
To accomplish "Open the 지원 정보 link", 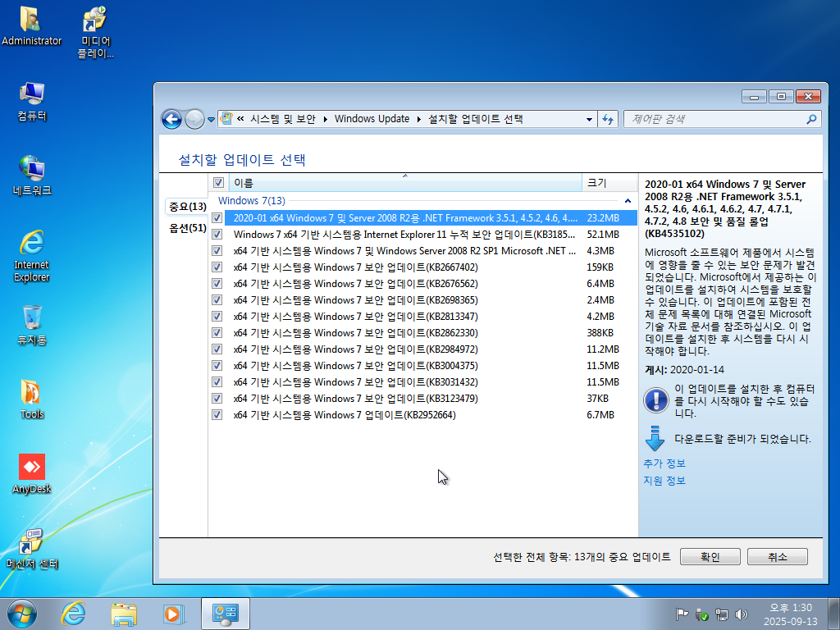I will tap(664, 481).
